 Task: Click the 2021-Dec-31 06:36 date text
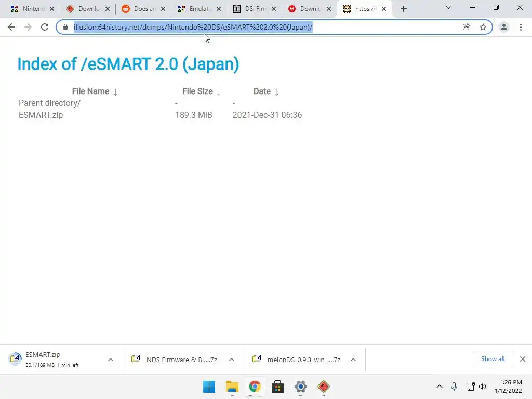point(267,115)
